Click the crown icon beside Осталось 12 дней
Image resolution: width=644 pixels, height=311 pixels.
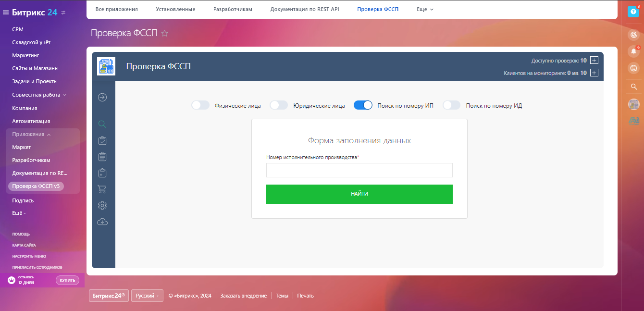coord(12,280)
